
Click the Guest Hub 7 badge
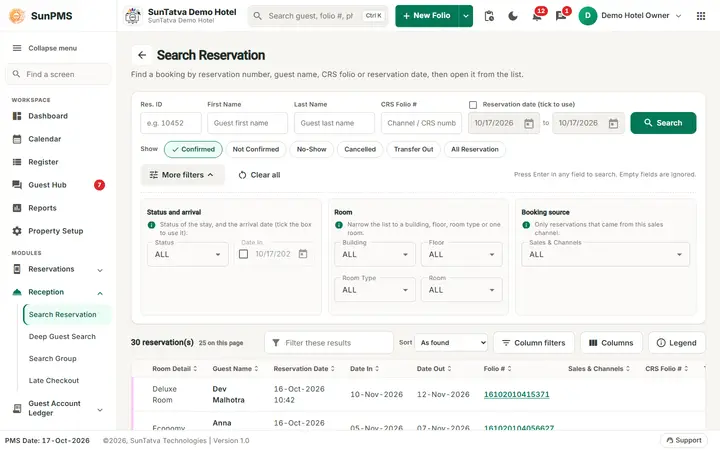(x=99, y=185)
